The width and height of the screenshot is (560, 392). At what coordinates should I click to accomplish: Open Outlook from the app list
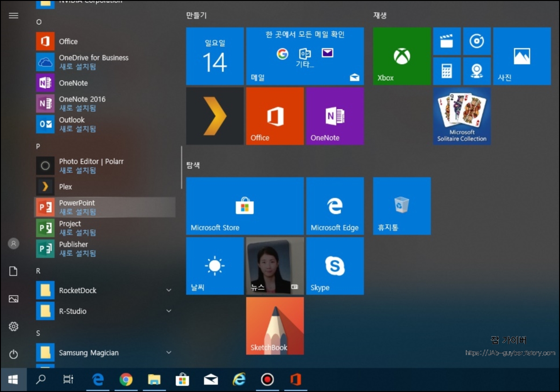[x=105, y=124]
